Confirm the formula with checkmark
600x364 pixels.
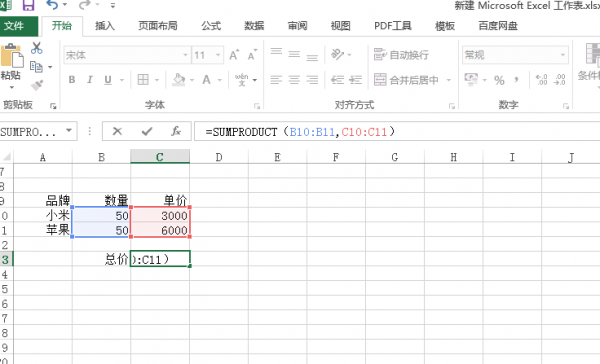[x=147, y=131]
